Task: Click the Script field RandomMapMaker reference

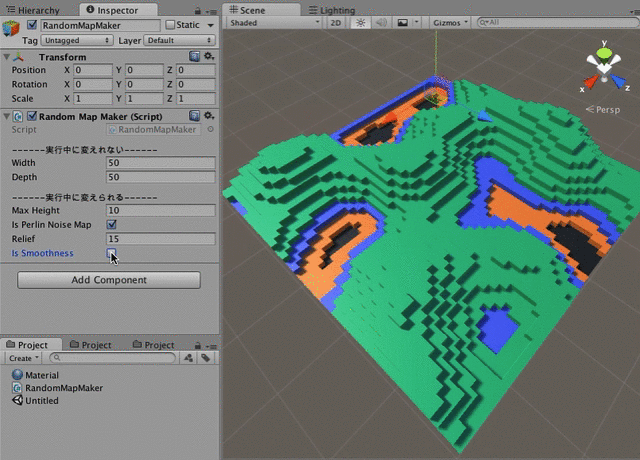Action: coord(153,129)
